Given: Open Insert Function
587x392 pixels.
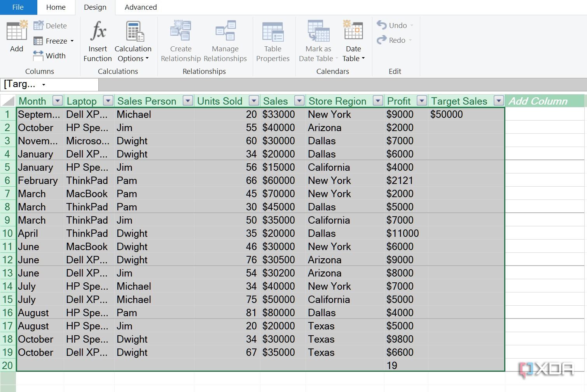Looking at the screenshot, I should pos(97,40).
